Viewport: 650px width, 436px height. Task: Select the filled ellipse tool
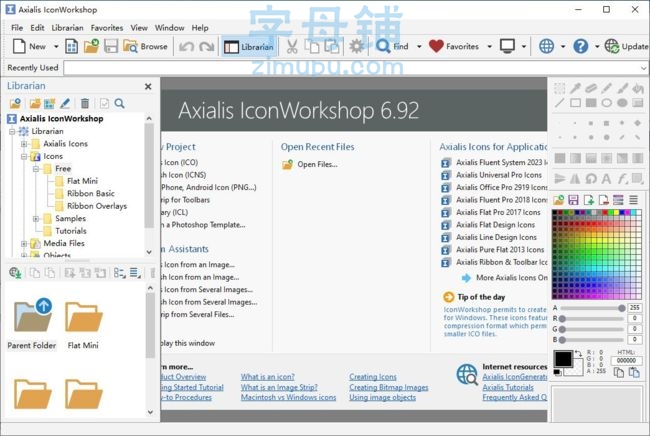622,103
